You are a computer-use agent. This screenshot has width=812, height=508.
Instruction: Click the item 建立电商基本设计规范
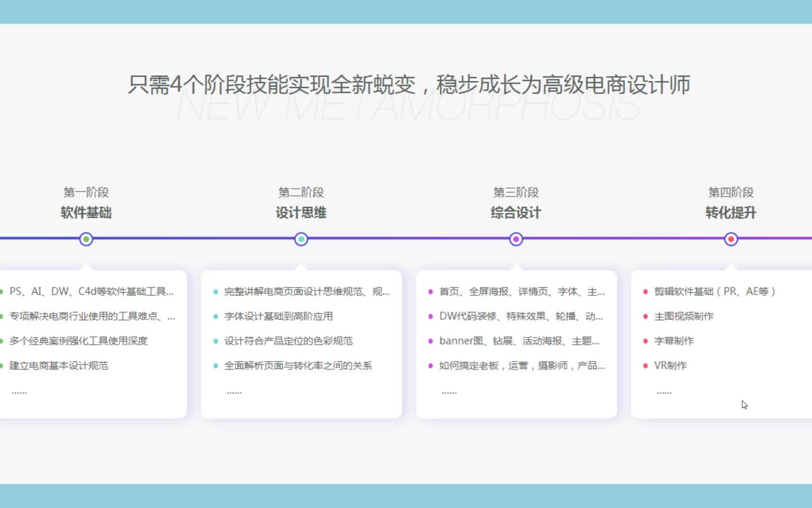point(59,366)
